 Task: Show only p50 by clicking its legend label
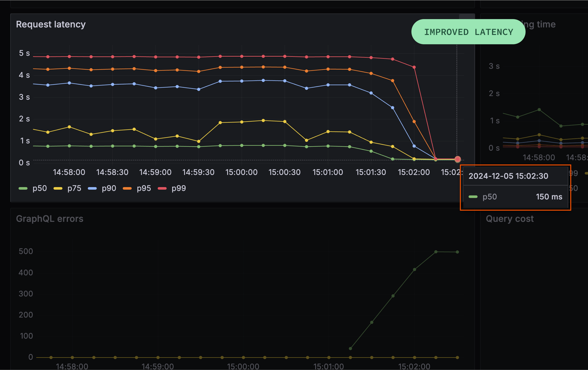click(40, 188)
